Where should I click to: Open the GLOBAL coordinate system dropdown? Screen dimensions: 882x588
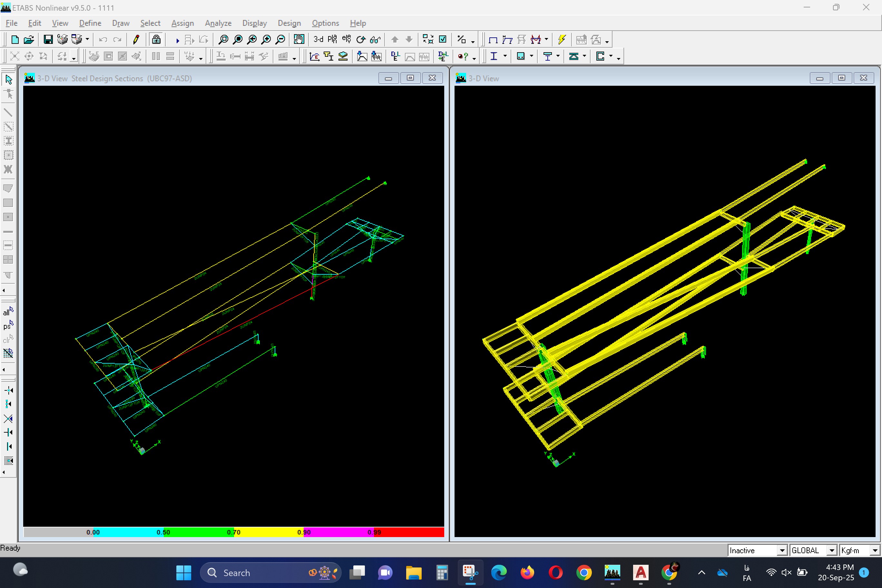tap(832, 551)
